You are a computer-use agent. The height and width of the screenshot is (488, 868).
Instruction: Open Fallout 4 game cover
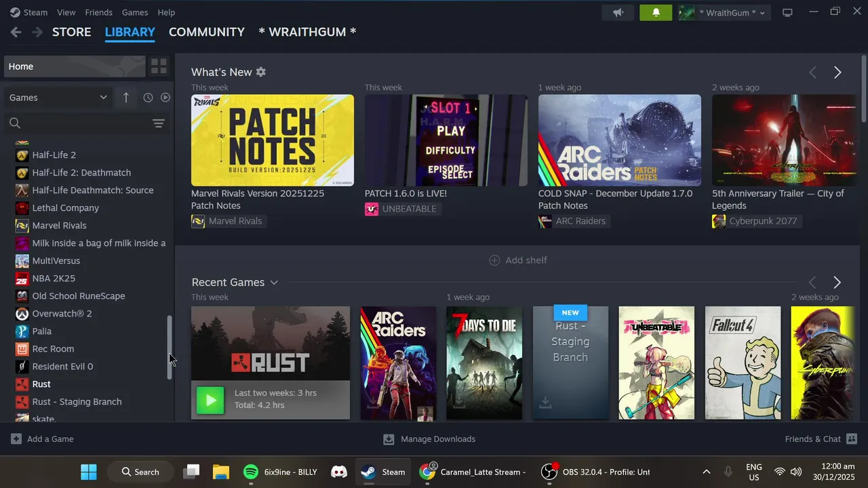tap(743, 363)
